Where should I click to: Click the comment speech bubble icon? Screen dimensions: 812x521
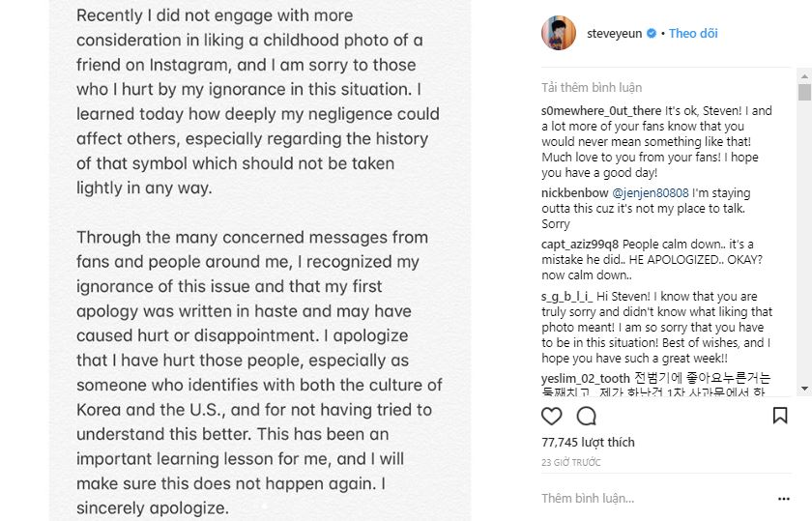(586, 417)
